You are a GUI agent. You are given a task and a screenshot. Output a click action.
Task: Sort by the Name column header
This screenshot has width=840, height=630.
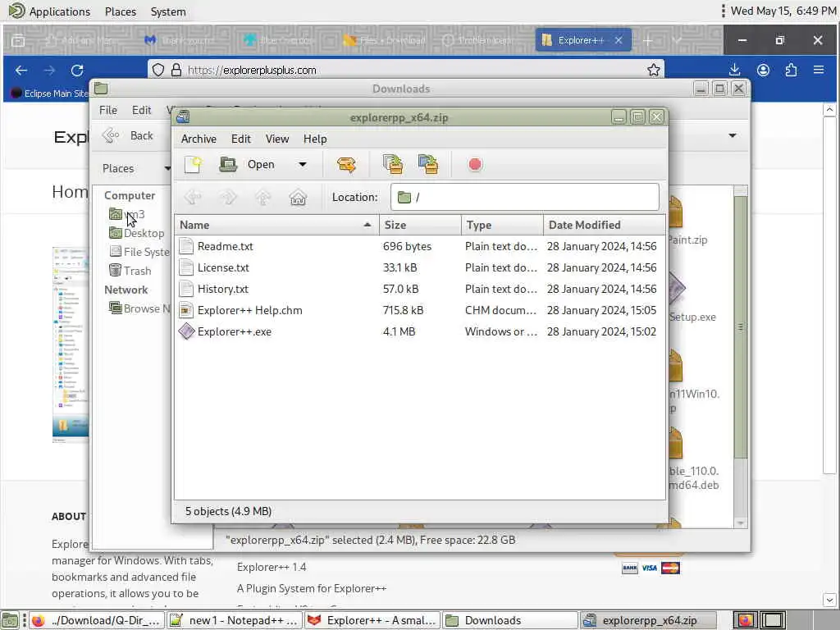(x=276, y=225)
